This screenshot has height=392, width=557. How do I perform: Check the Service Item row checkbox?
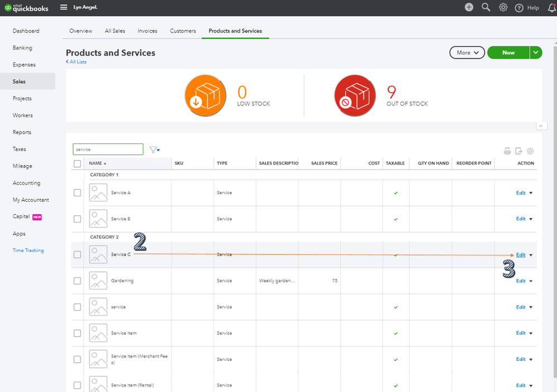(77, 333)
